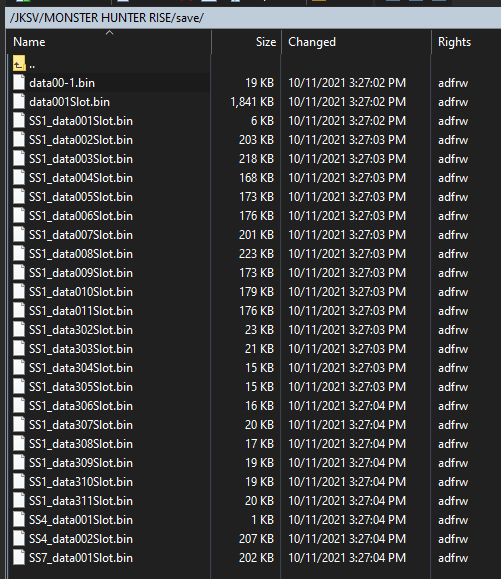Click the 202 KB size value

click(x=257, y=558)
